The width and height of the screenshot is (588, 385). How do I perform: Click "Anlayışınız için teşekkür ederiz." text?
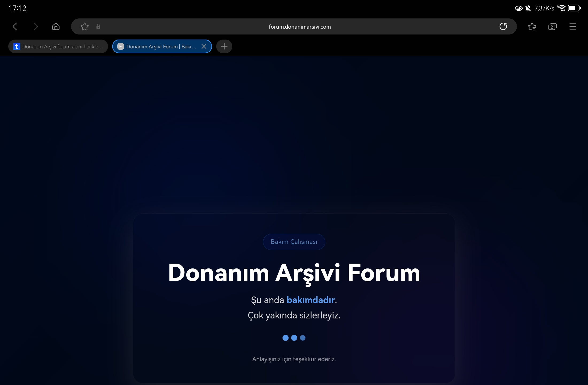pos(294,359)
